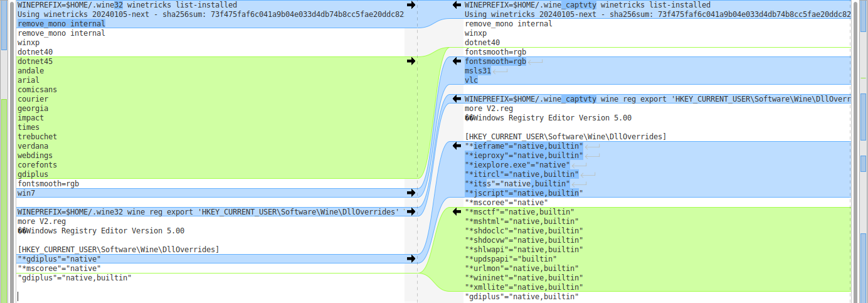The width and height of the screenshot is (868, 303).
Task: Push the left winetricks list-installed change right
Action: [411, 5]
